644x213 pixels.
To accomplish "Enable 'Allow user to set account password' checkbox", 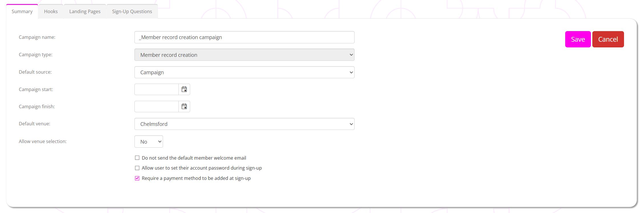I will (137, 168).
